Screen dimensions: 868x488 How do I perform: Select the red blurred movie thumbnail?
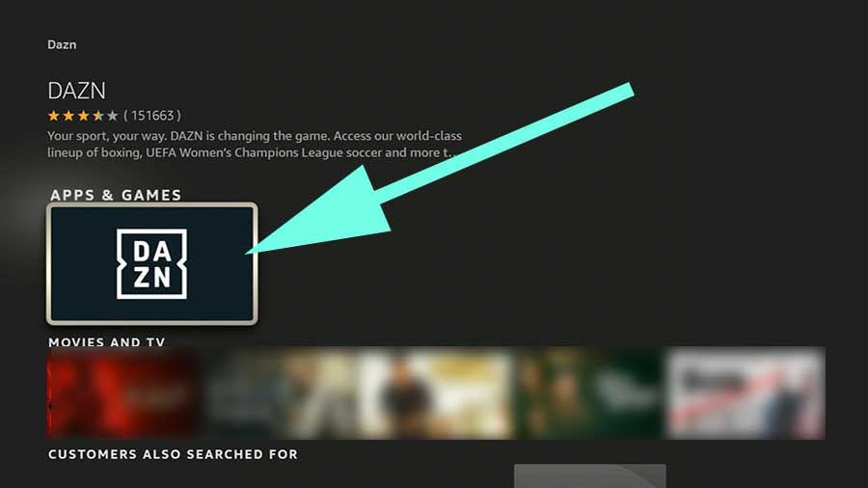pyautogui.click(x=124, y=393)
